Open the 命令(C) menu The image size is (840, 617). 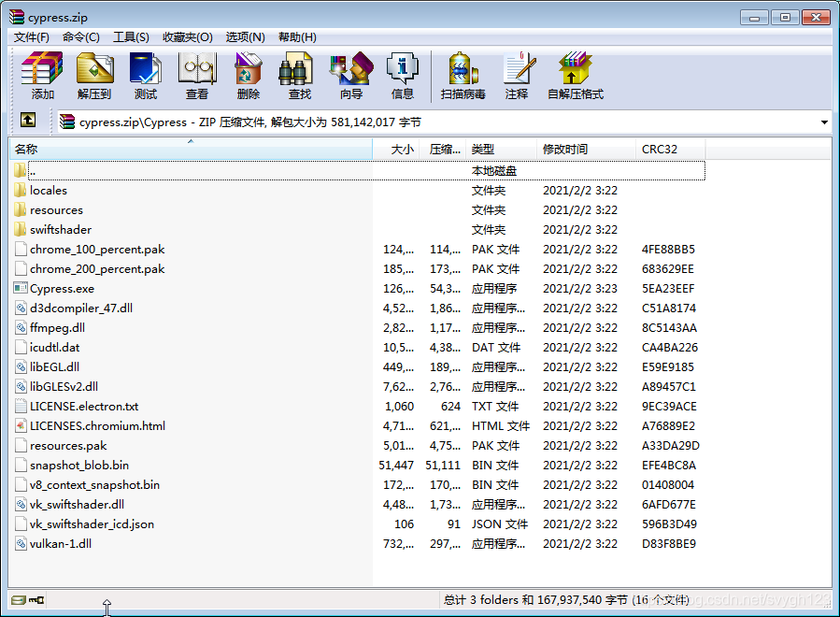(x=81, y=37)
